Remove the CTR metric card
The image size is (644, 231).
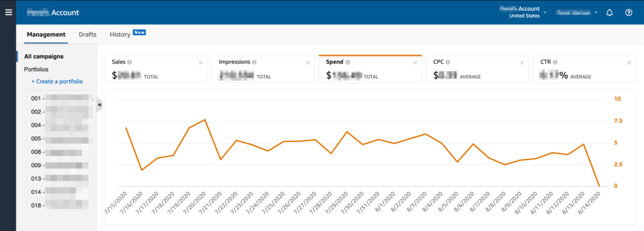tap(629, 63)
